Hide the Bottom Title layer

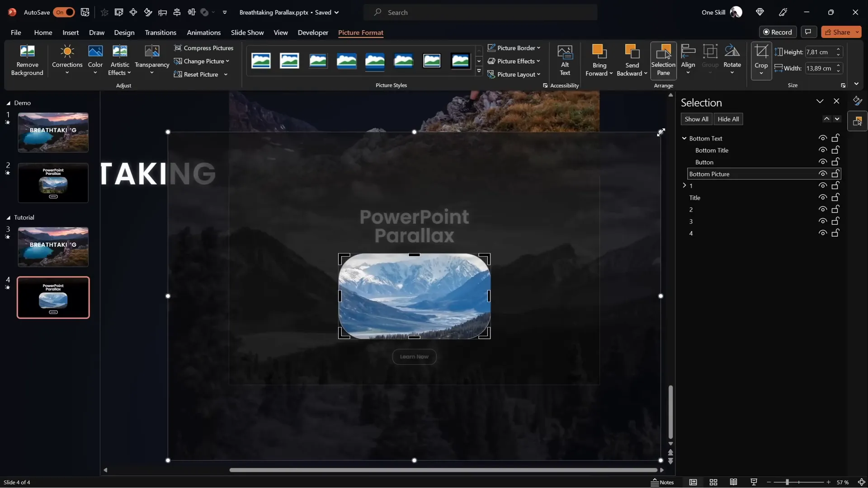point(822,150)
